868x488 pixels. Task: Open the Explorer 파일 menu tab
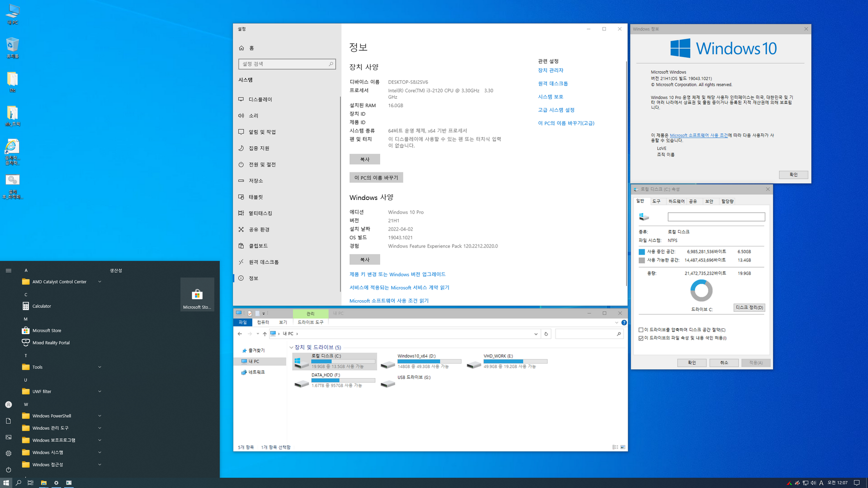(243, 322)
